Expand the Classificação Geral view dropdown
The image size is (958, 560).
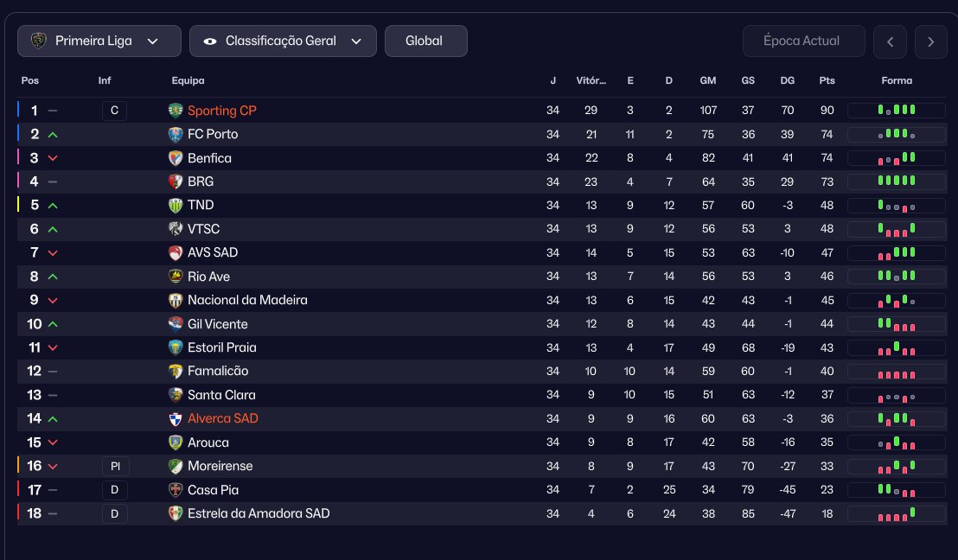283,41
